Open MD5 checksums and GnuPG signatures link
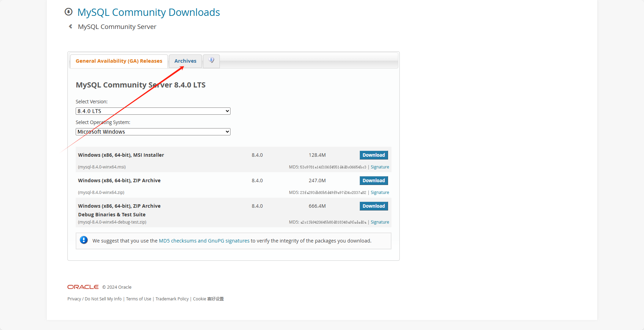Viewport: 644px width, 330px height. [204, 241]
